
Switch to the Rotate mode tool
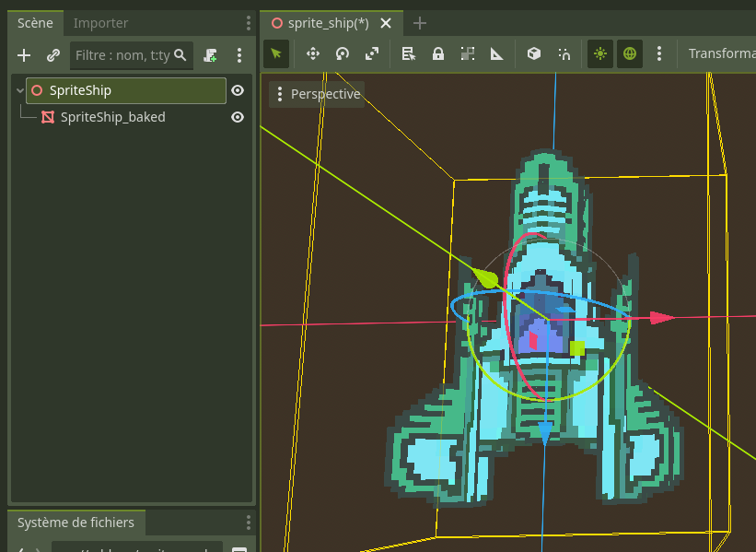point(343,53)
